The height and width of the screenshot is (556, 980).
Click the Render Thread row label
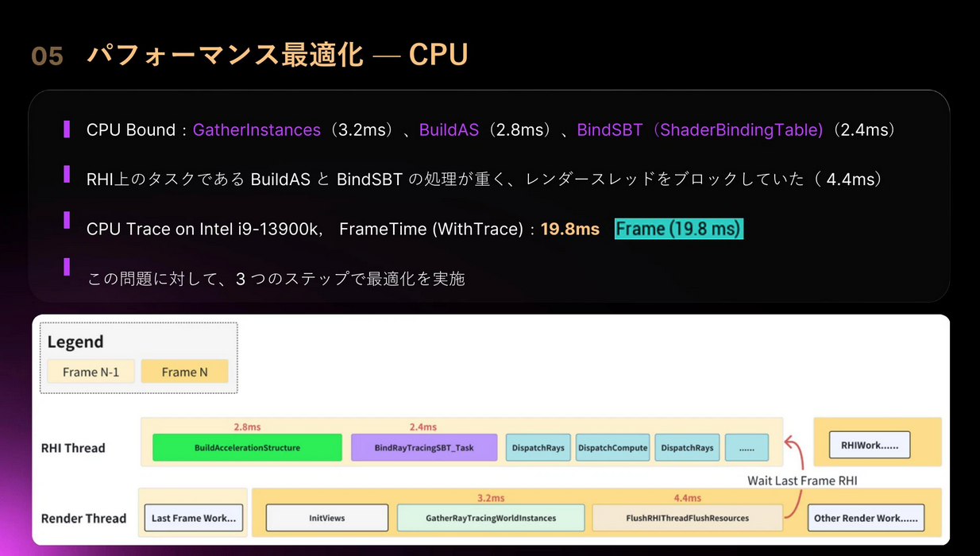83,519
